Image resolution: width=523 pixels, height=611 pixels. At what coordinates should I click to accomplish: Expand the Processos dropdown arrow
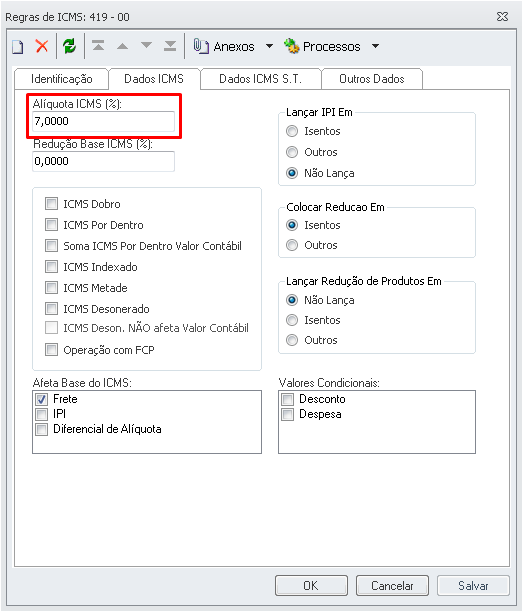pos(375,46)
